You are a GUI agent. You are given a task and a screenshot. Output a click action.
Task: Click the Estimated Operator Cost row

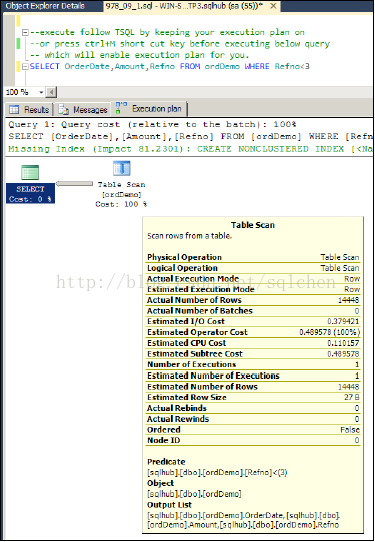coord(253,332)
